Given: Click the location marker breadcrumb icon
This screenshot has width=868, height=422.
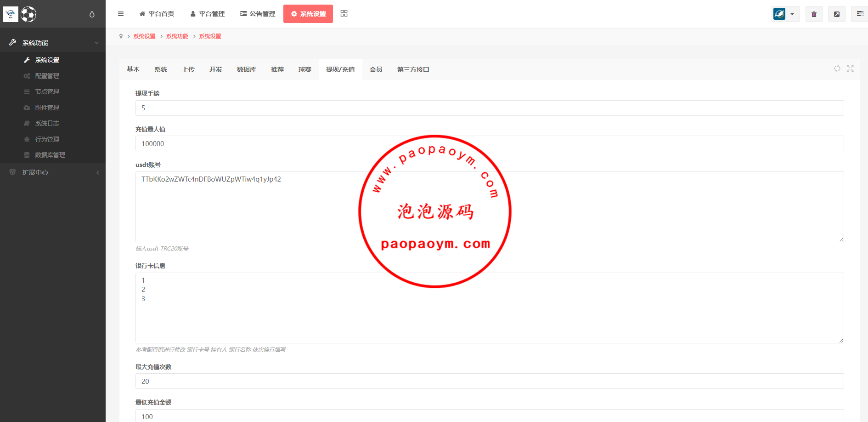Looking at the screenshot, I should click(x=121, y=36).
